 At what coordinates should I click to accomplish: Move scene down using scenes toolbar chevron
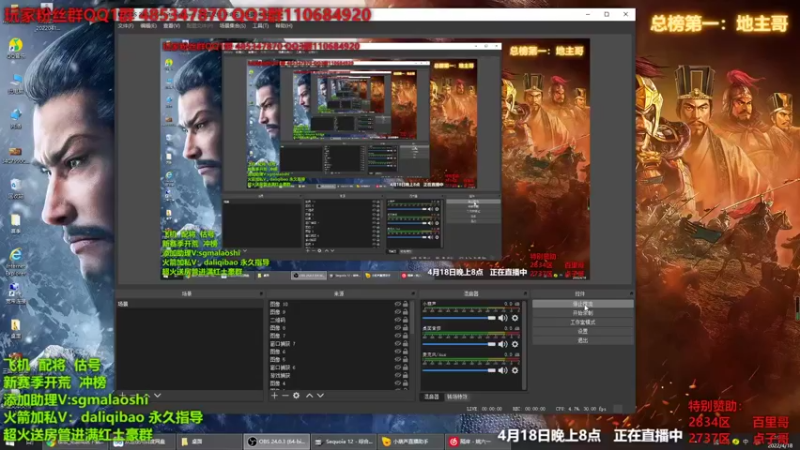tap(158, 395)
